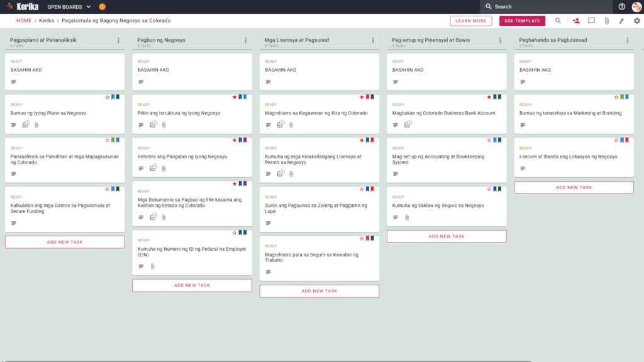This screenshot has width=644, height=362.
Task: Go to HOME breadcrumb
Action: pos(24,21)
